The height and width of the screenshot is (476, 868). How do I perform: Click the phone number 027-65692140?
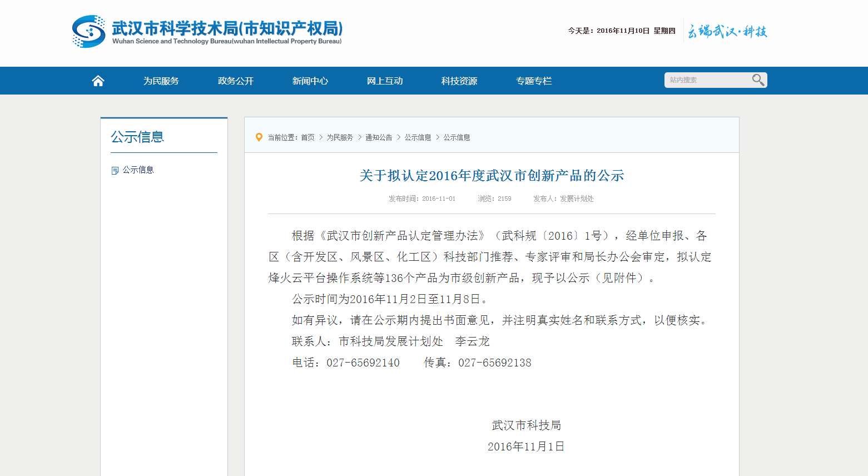click(363, 363)
